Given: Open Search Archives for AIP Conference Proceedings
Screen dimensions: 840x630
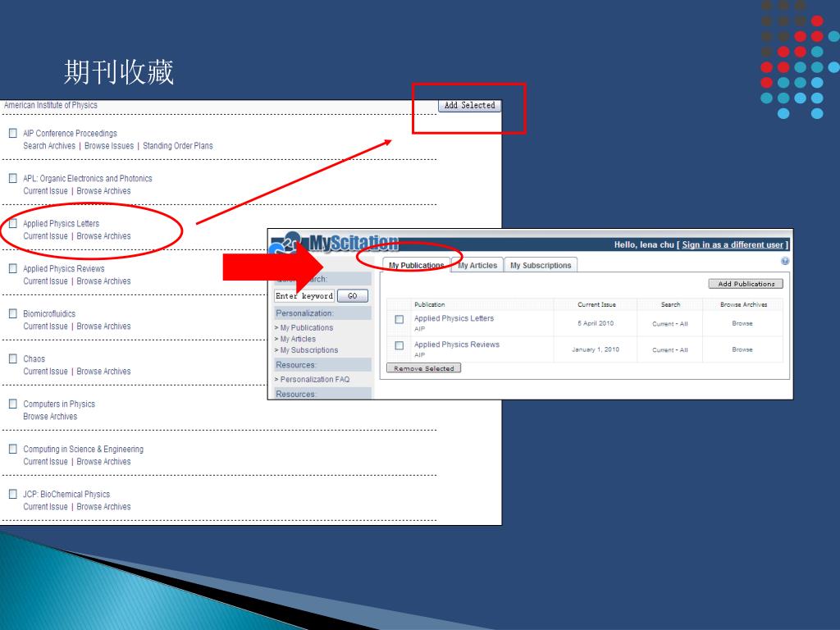Looking at the screenshot, I should (x=49, y=146).
